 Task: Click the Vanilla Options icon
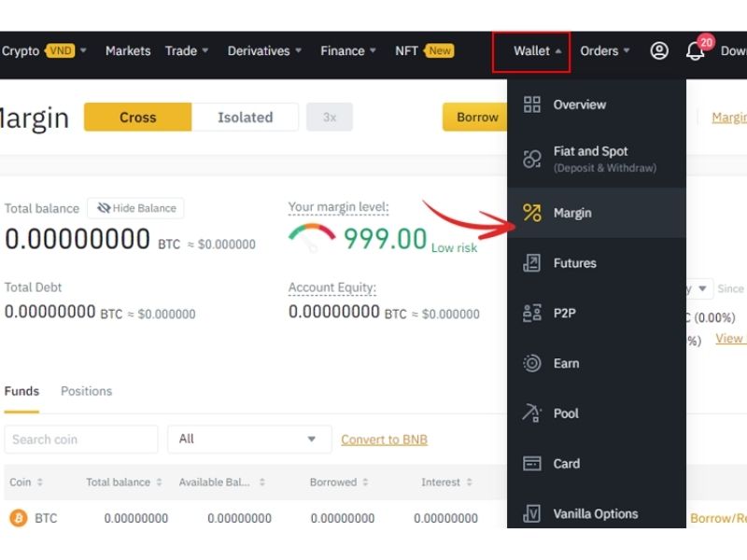click(531, 513)
